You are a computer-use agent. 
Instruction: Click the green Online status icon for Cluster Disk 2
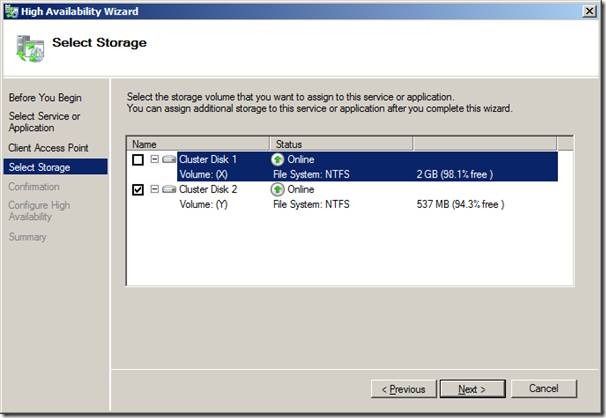coord(277,189)
